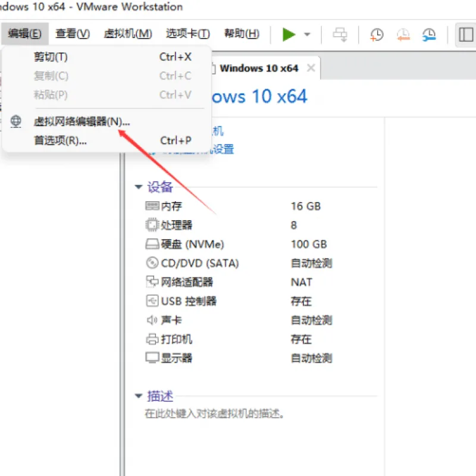Open the power options dropdown arrow
476x476 pixels.
307,35
